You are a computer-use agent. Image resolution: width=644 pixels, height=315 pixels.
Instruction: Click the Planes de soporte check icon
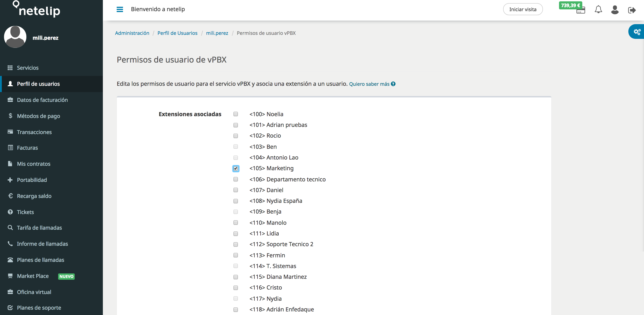[x=10, y=308]
